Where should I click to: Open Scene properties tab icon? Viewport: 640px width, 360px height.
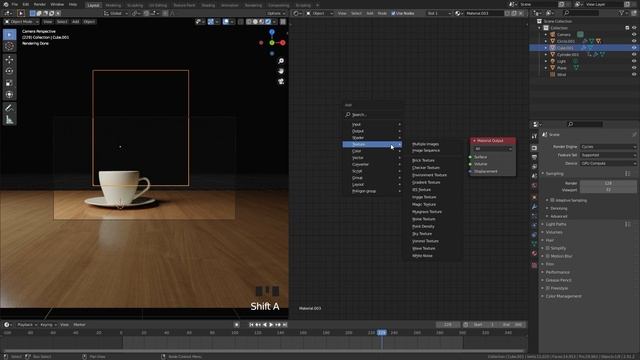(x=534, y=176)
